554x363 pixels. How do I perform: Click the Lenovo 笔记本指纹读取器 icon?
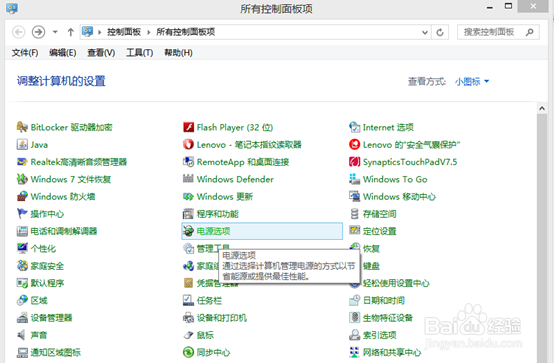click(188, 144)
